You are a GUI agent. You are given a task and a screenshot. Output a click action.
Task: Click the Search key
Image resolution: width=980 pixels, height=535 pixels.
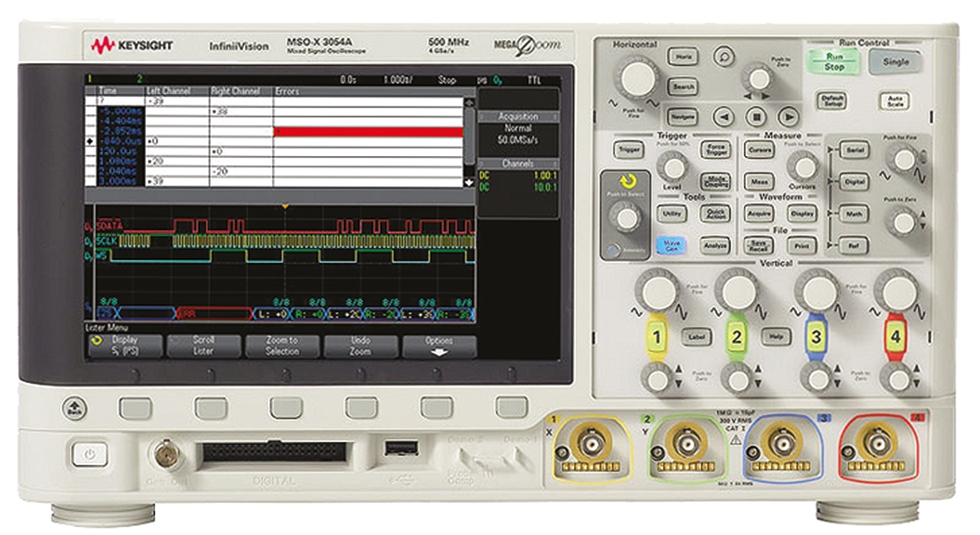coord(683,86)
